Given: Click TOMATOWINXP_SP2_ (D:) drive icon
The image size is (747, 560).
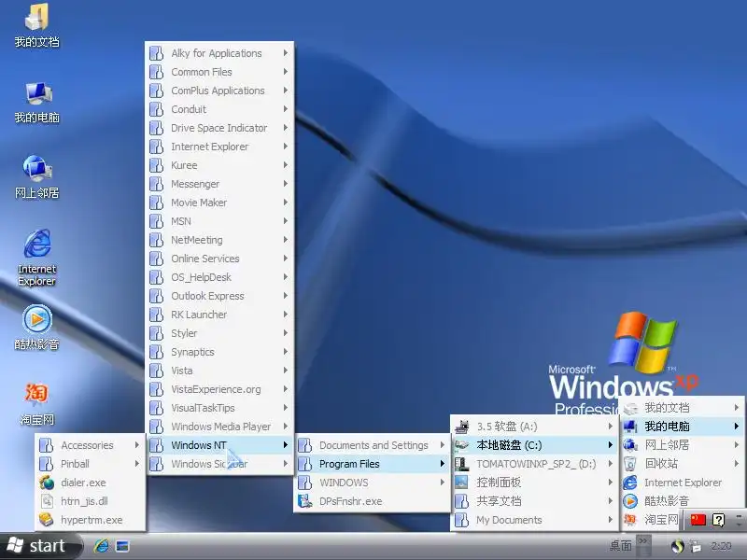Looking at the screenshot, I should pyautogui.click(x=461, y=464).
